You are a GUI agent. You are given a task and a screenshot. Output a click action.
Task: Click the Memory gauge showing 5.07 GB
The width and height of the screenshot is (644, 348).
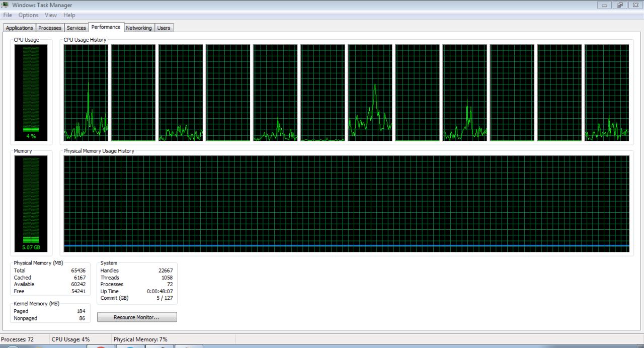click(x=31, y=204)
